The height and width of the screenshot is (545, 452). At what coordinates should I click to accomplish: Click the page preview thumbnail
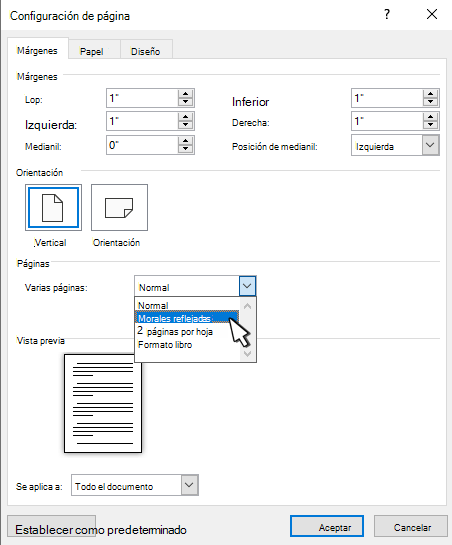[x=103, y=404]
